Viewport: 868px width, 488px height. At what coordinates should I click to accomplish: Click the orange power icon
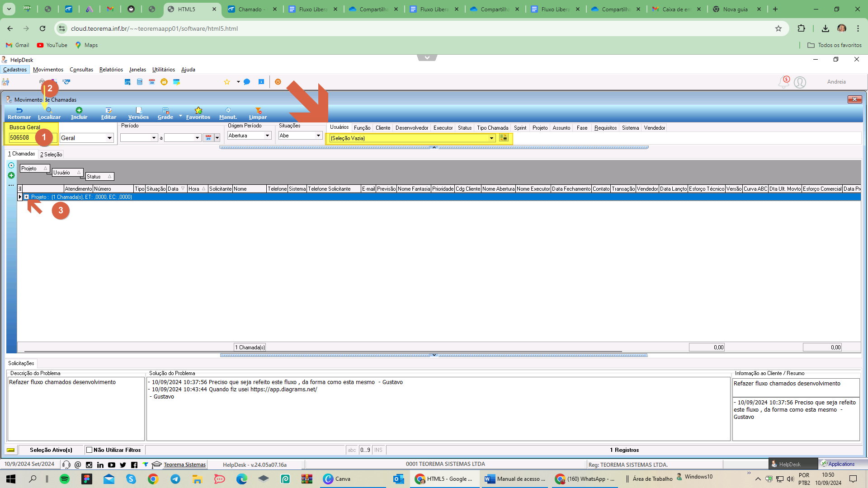(x=278, y=82)
